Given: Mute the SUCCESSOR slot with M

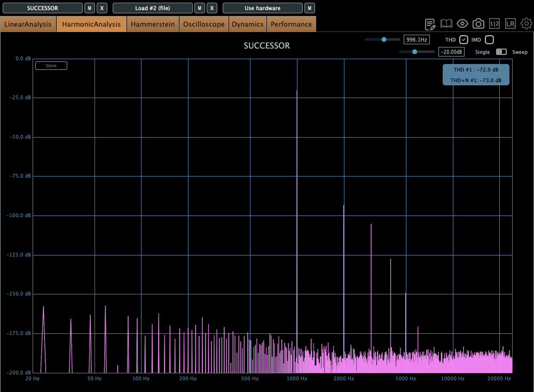Looking at the screenshot, I should [90, 8].
